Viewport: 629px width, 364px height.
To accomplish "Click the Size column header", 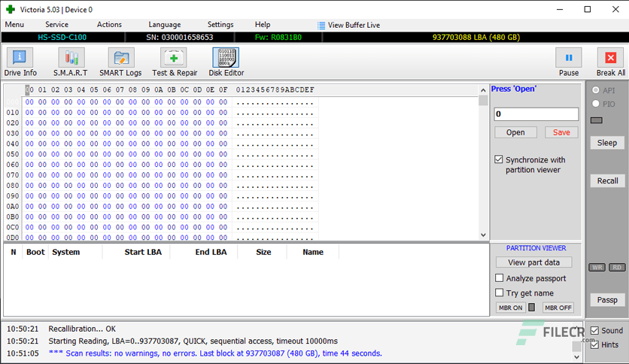I will tap(263, 252).
